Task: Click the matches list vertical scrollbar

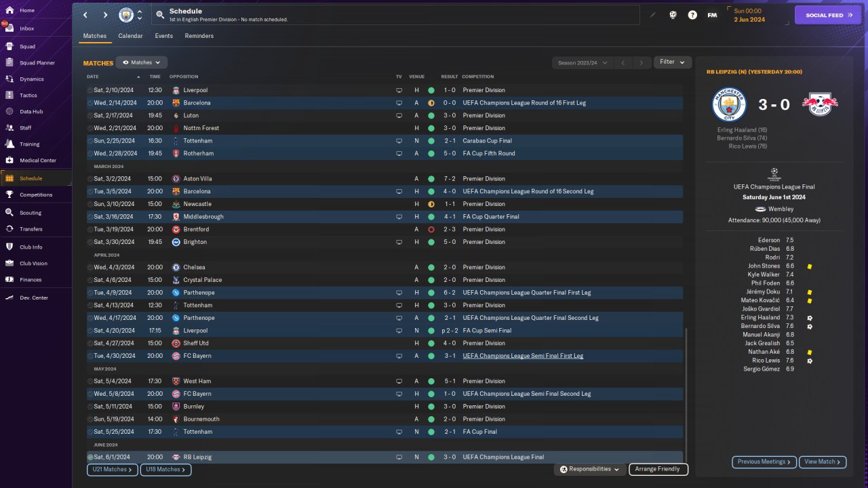Action: tap(686, 395)
